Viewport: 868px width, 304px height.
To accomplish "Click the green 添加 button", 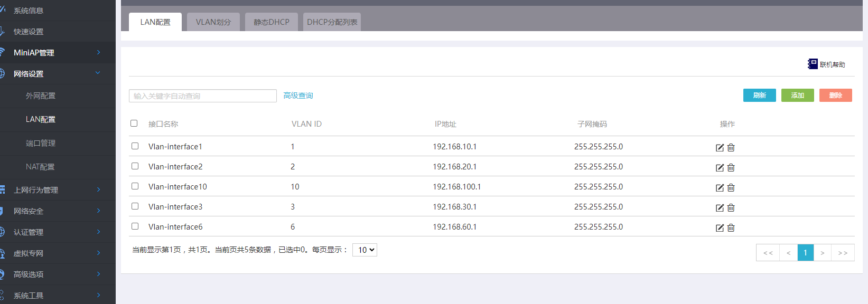I will coord(797,96).
